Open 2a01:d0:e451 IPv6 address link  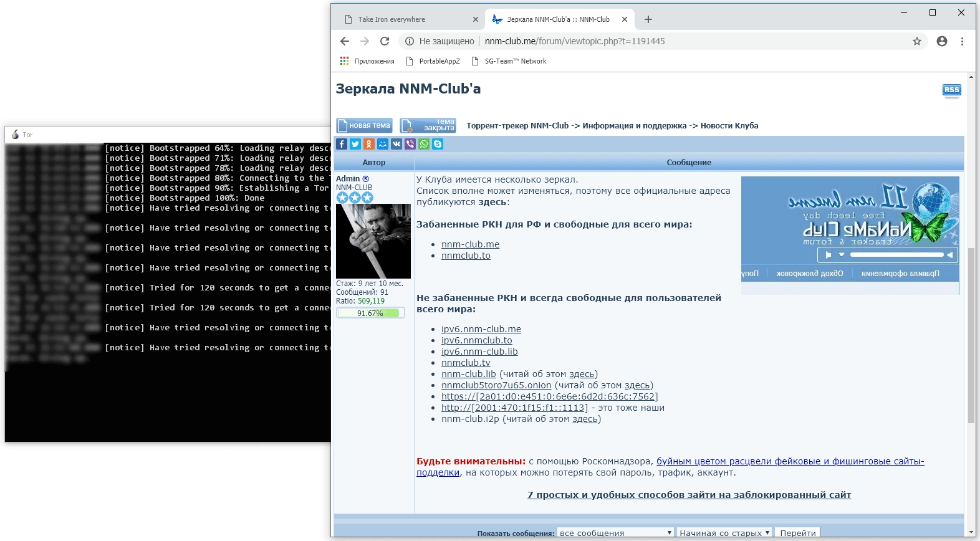[550, 396]
